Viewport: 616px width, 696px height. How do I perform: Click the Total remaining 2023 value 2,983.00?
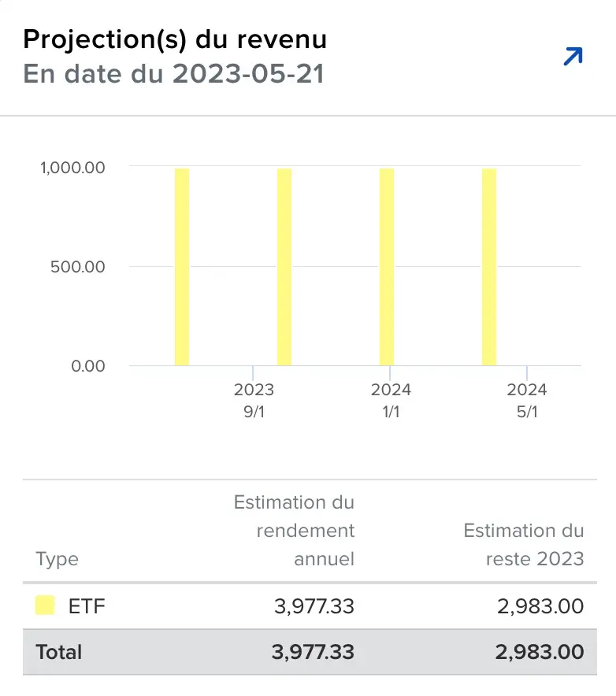point(540,652)
